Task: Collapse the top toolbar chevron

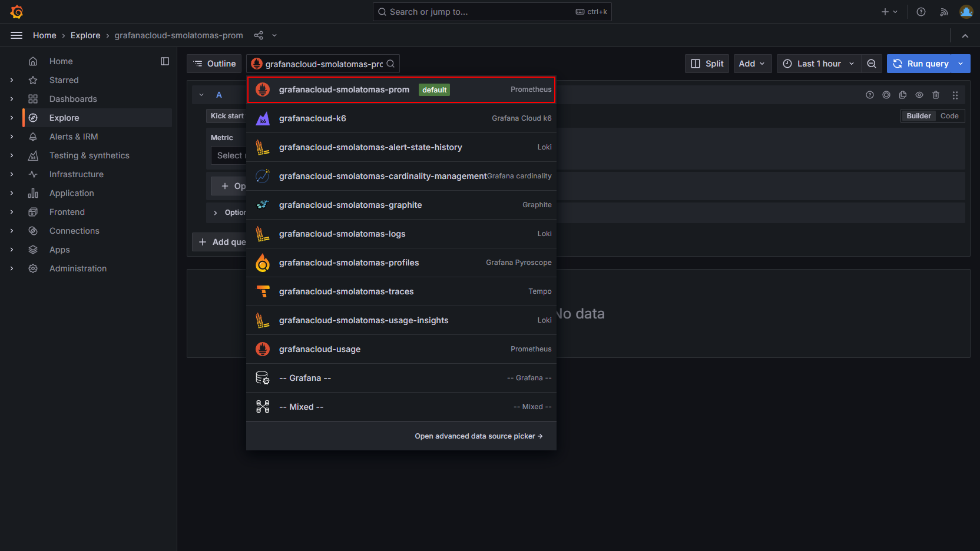Action: point(965,36)
